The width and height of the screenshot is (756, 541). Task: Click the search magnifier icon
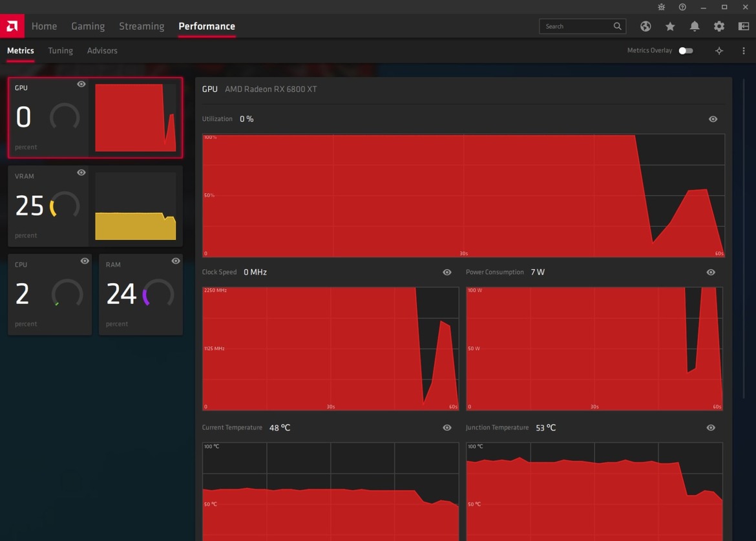pyautogui.click(x=617, y=26)
